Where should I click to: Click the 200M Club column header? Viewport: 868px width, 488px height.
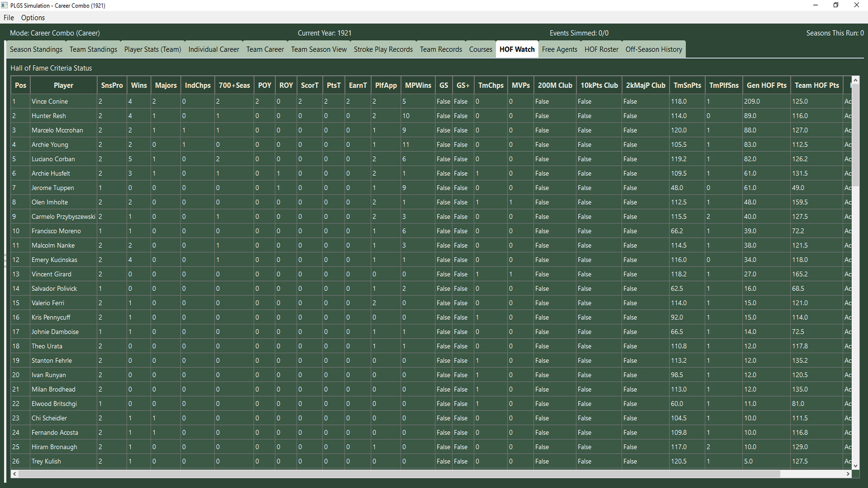pos(555,85)
